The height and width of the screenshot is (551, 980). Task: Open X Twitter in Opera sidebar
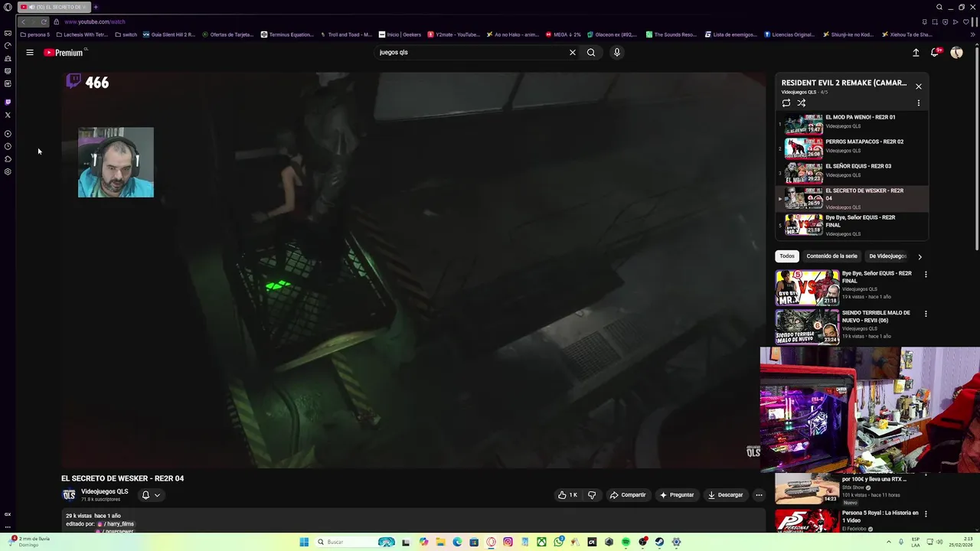(x=8, y=115)
